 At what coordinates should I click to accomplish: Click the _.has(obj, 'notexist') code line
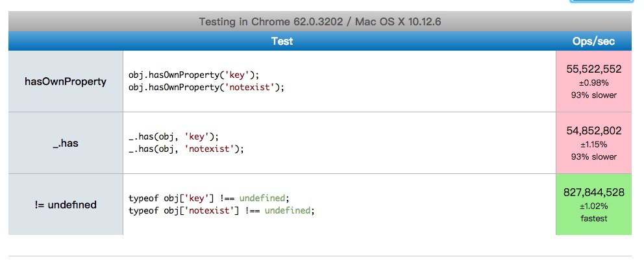click(186, 148)
